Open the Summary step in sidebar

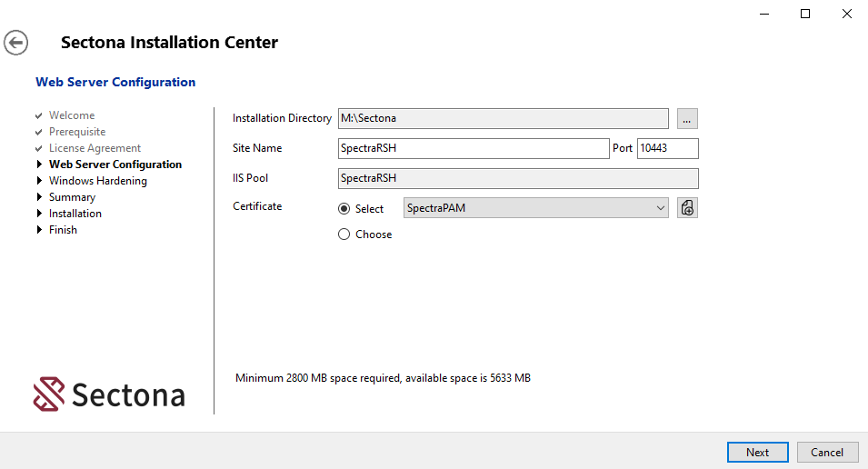[x=72, y=197]
